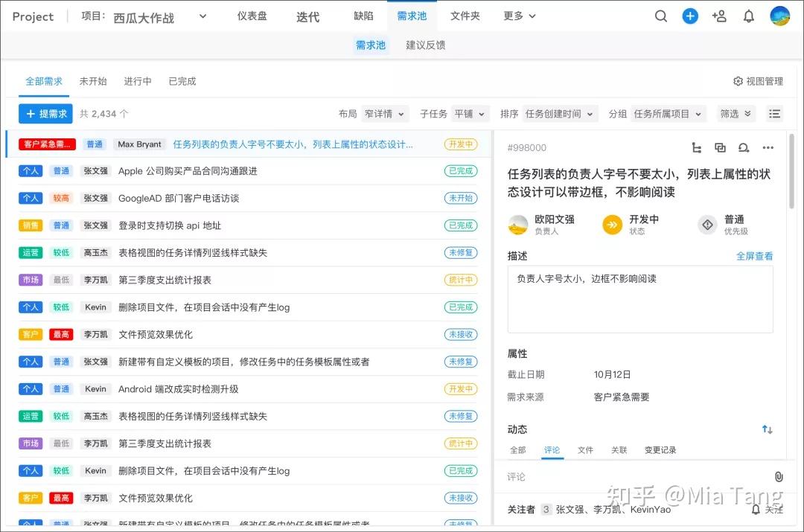Open the 任务创建时间 sort dropdown
The height and width of the screenshot is (532, 804).
[x=560, y=114]
